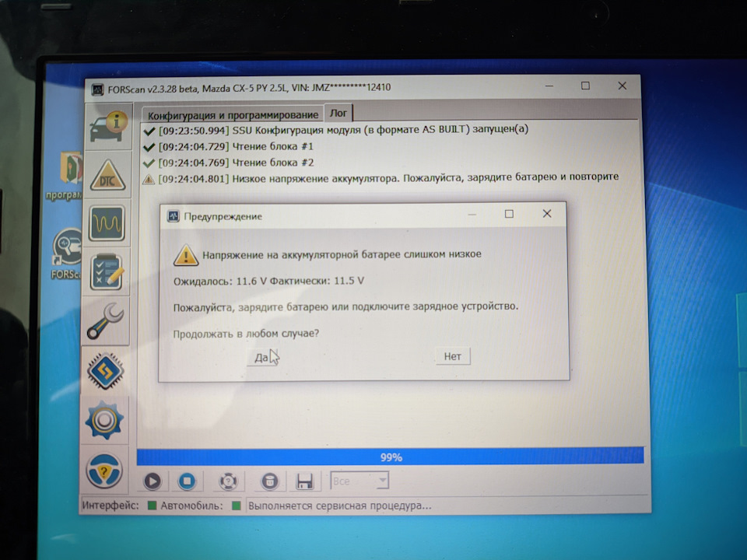747x560 pixels.
Task: Select the "Лог" tab
Action: coord(338,114)
